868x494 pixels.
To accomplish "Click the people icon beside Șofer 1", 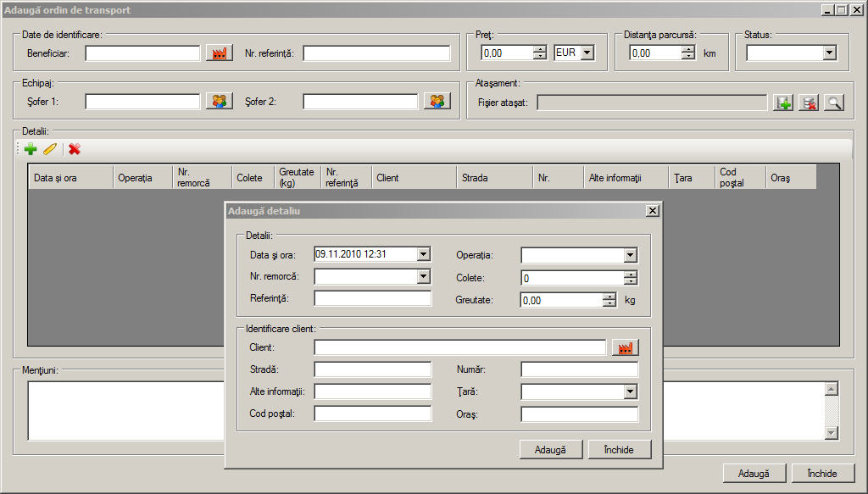I will (220, 101).
